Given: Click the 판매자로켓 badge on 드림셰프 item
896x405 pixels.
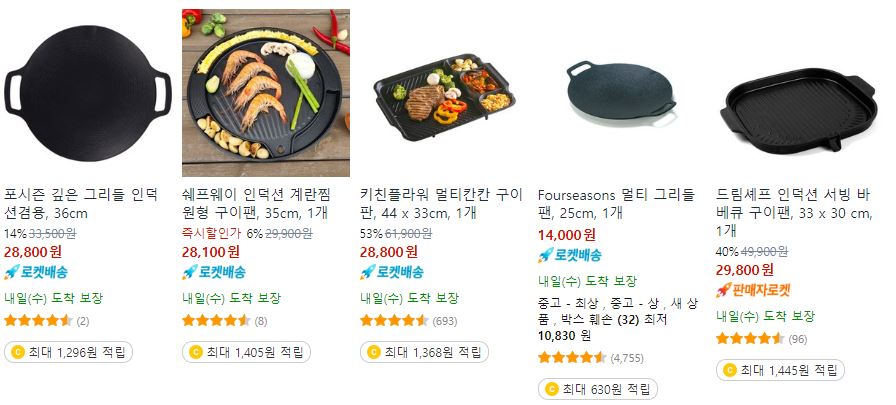Looking at the screenshot, I should pyautogui.click(x=753, y=290).
